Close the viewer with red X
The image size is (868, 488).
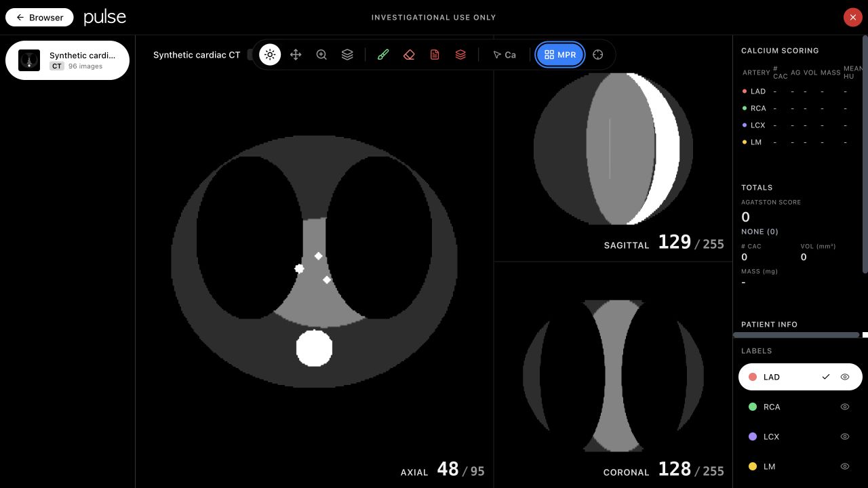coord(852,18)
